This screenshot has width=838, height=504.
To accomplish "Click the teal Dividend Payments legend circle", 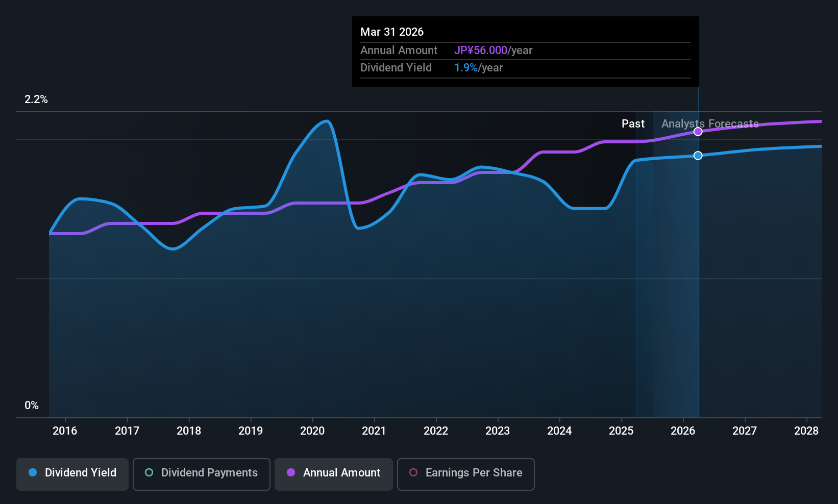I will point(149,472).
